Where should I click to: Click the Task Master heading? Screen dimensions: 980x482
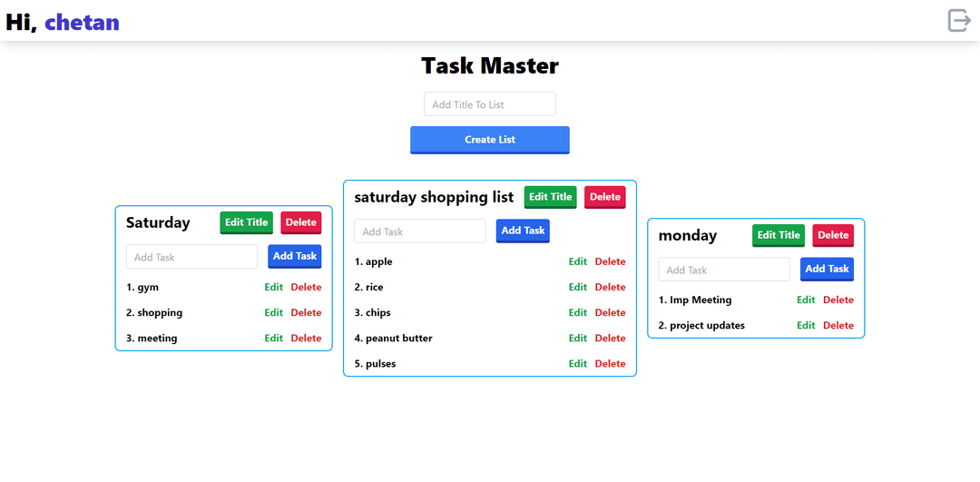pos(490,65)
